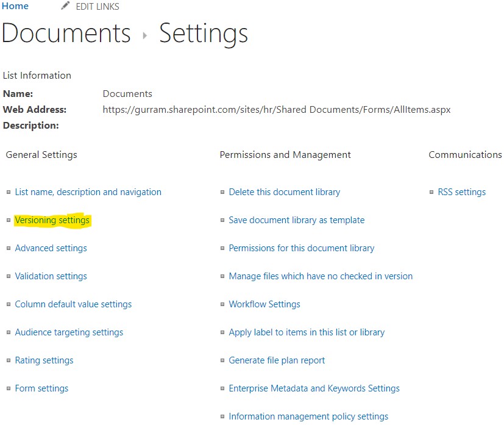Image resolution: width=504 pixels, height=425 pixels.
Task: Open Audience targeting settings
Action: coord(68,332)
